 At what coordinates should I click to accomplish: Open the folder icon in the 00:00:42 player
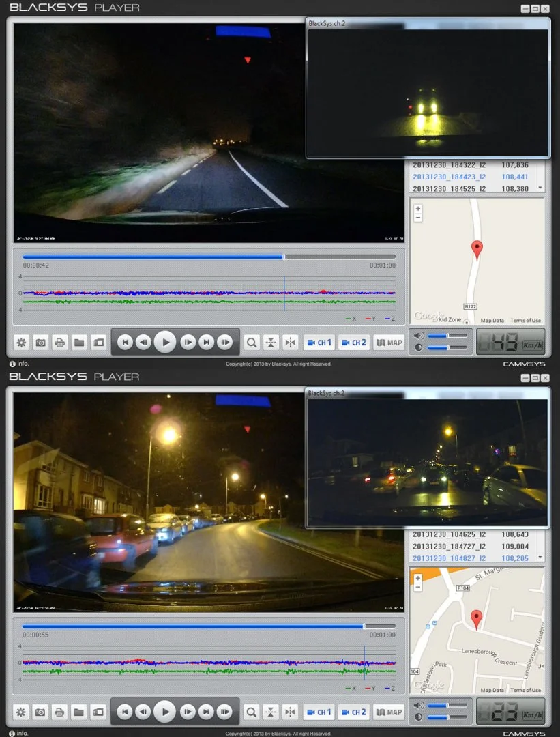pyautogui.click(x=79, y=343)
